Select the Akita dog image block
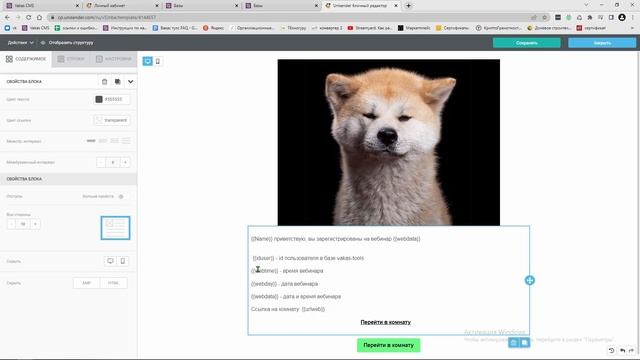Viewport: 640px width, 360px height. point(389,142)
